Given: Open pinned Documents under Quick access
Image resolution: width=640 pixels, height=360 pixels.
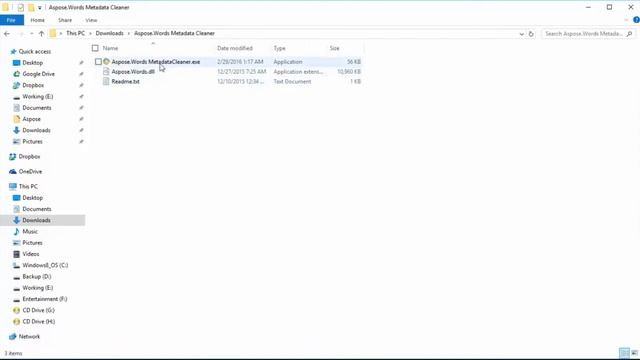Looking at the screenshot, I should pyautogui.click(x=37, y=108).
